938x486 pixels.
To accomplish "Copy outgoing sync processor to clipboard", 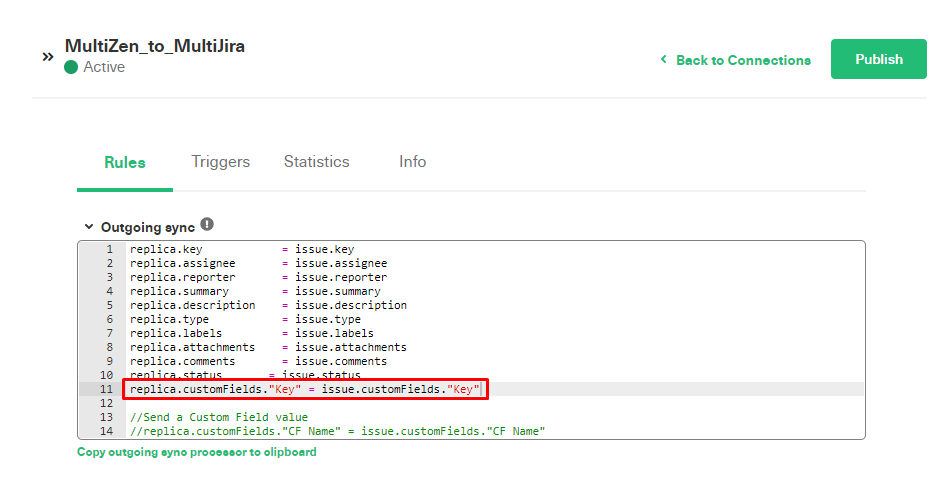I will [197, 452].
